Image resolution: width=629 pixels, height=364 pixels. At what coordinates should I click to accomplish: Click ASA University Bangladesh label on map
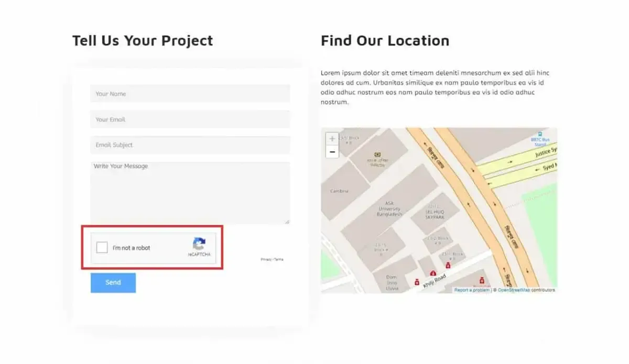(390, 208)
